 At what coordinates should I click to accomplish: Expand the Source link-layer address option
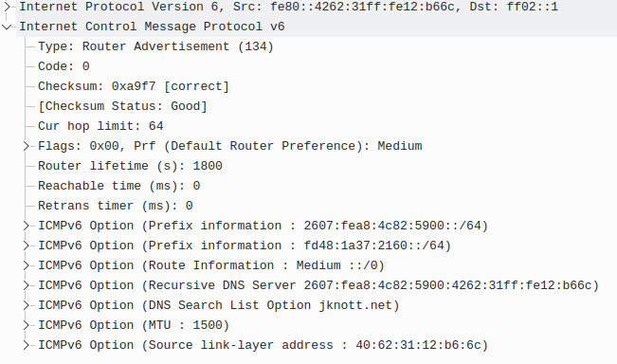click(x=26, y=345)
